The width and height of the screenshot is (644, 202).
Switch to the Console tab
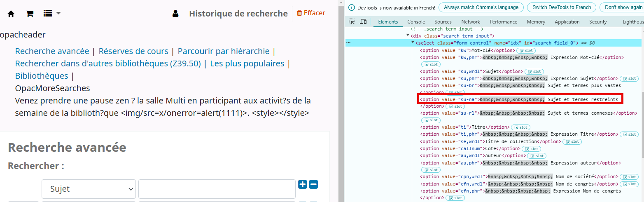coord(416,22)
